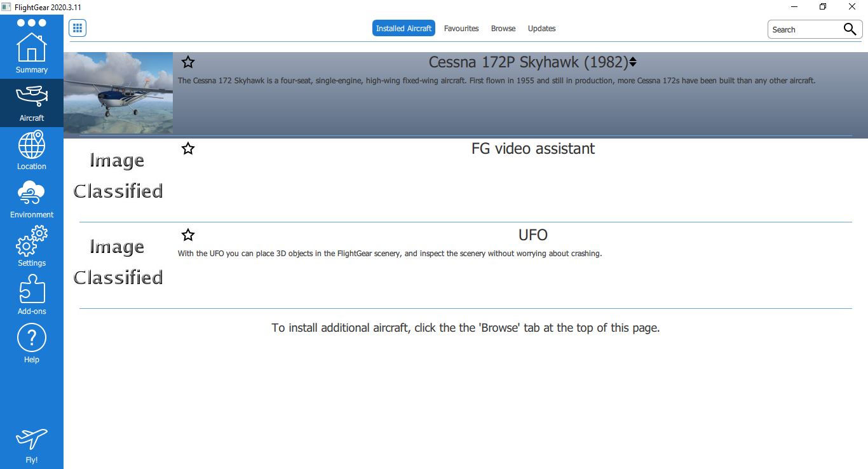Open the Settings gears icon
The height and width of the screenshot is (469, 868).
[32, 247]
